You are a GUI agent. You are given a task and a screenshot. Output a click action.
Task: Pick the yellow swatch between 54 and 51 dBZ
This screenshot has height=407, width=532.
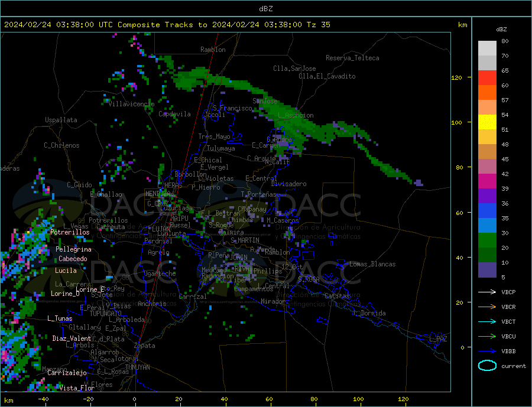click(x=487, y=122)
